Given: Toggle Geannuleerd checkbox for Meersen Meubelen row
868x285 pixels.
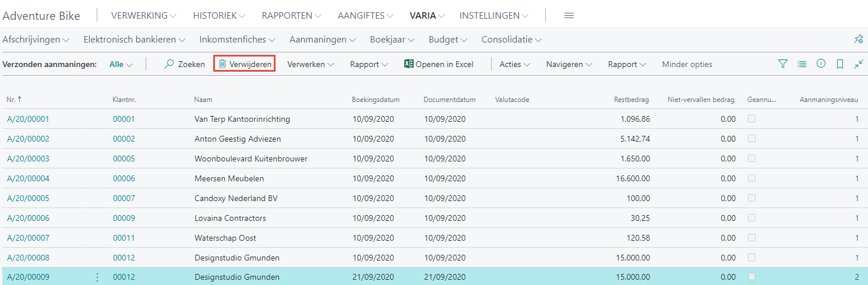Looking at the screenshot, I should pos(752,178).
